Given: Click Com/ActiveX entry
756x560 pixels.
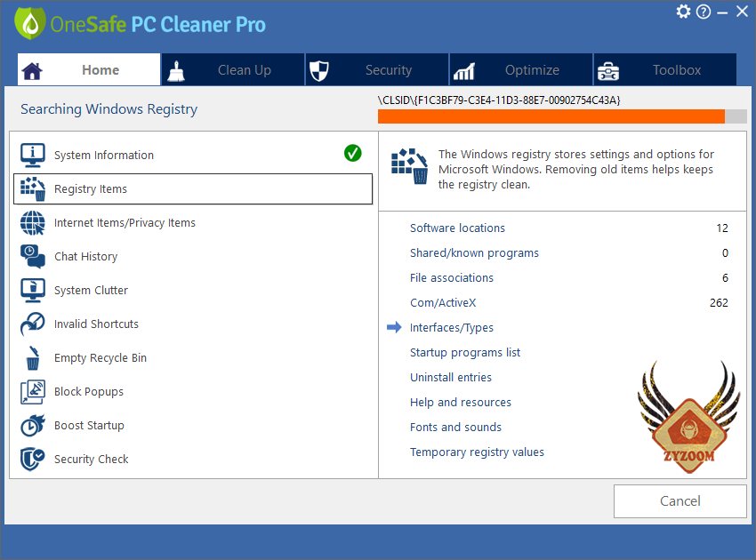Looking at the screenshot, I should point(443,302).
